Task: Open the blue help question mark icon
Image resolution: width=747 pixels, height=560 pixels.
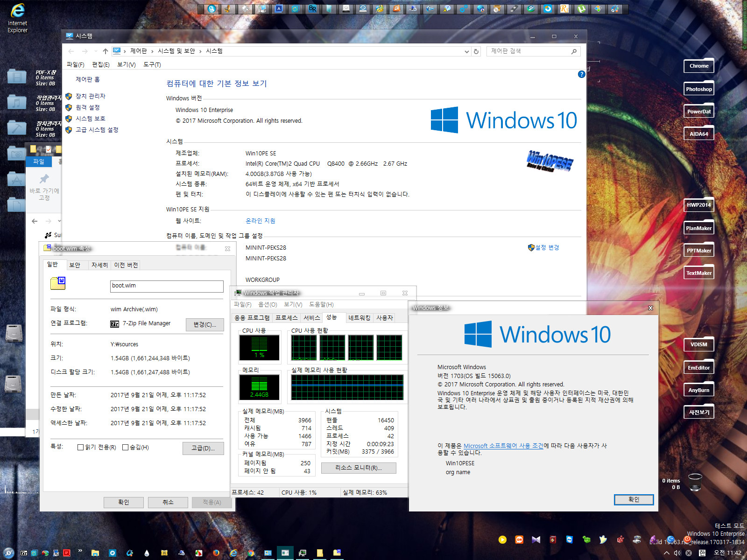Action: (581, 74)
